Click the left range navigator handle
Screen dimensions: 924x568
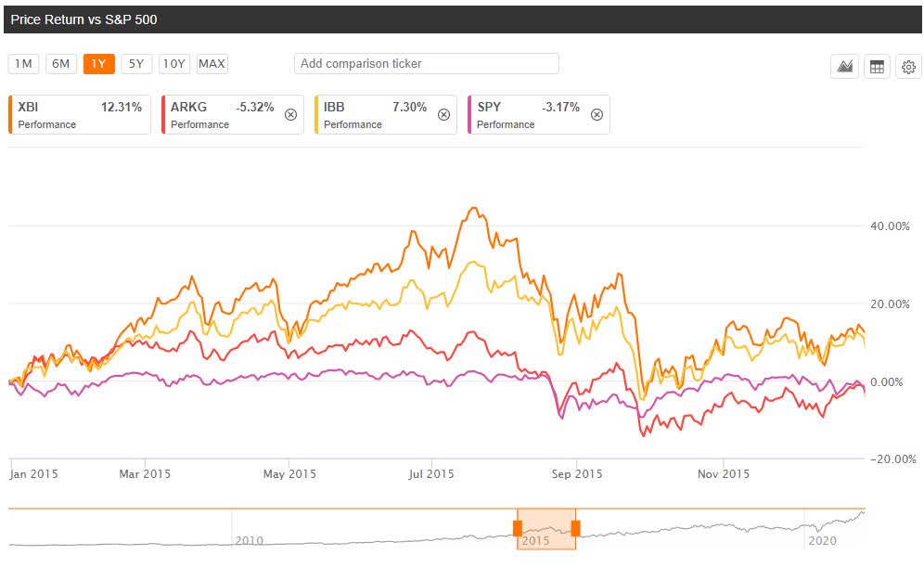click(518, 528)
